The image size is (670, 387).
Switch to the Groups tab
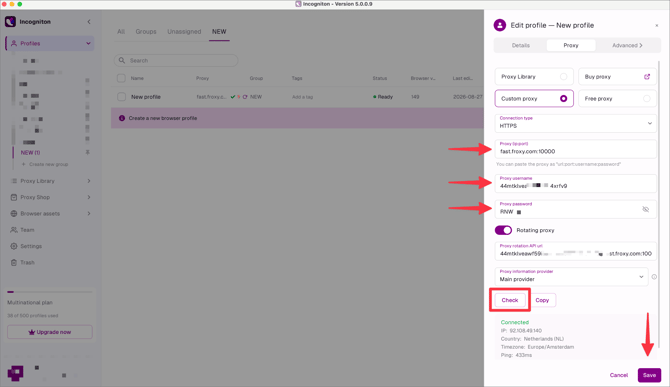[146, 32]
